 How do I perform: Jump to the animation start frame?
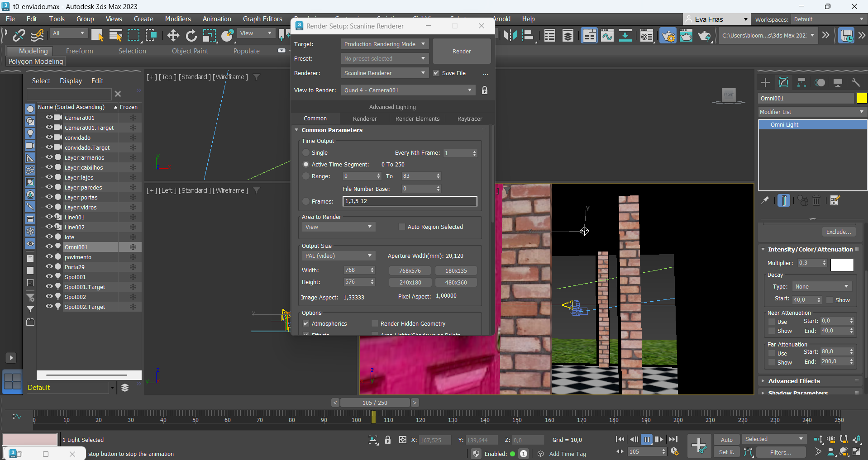[620, 439]
